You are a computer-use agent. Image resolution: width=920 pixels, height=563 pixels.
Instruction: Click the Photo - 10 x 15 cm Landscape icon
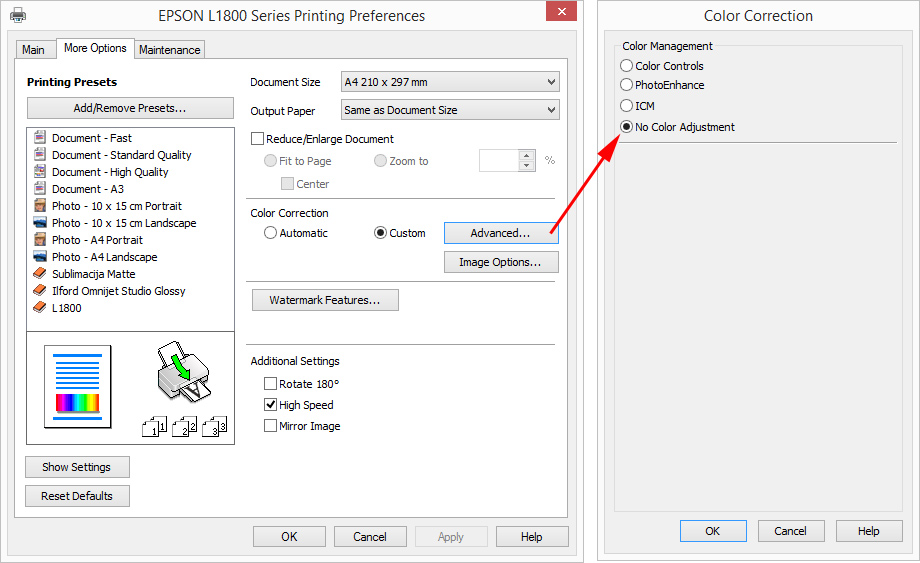coord(40,223)
